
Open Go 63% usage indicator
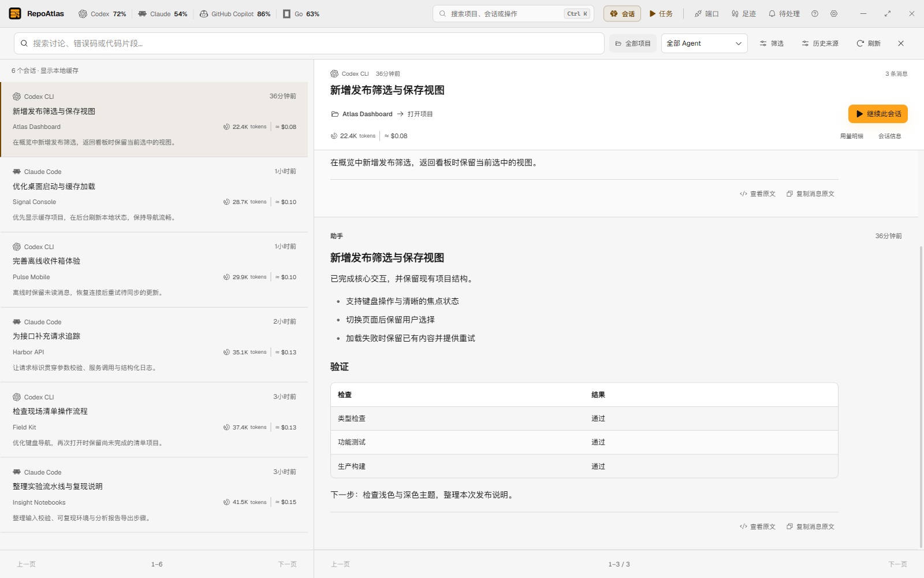tap(301, 14)
